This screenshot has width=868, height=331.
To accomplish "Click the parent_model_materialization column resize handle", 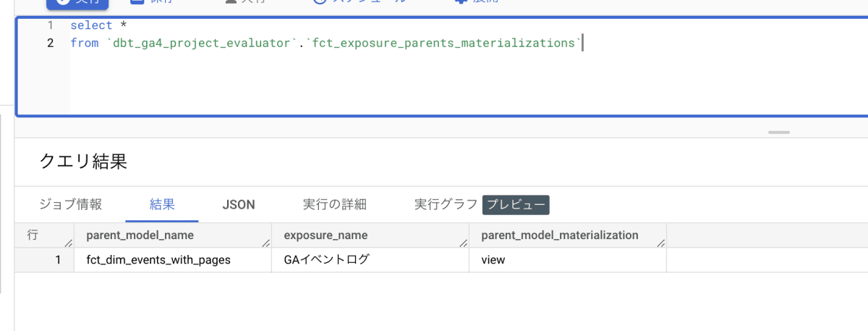I will coord(661,243).
